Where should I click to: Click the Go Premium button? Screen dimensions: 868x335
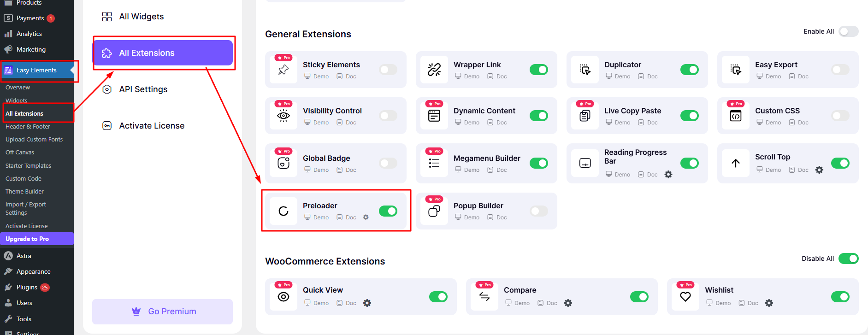point(163,311)
